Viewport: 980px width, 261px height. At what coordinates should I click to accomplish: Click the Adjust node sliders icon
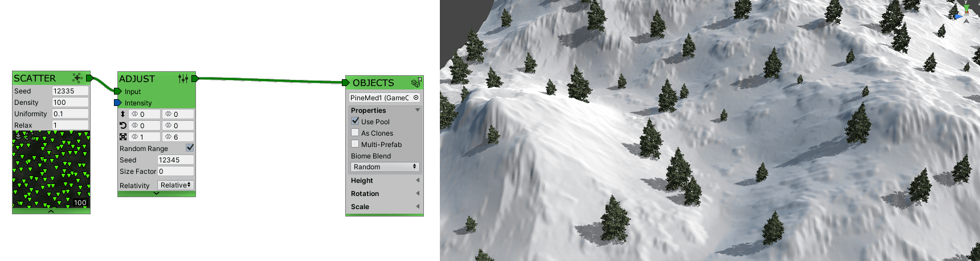tap(183, 79)
